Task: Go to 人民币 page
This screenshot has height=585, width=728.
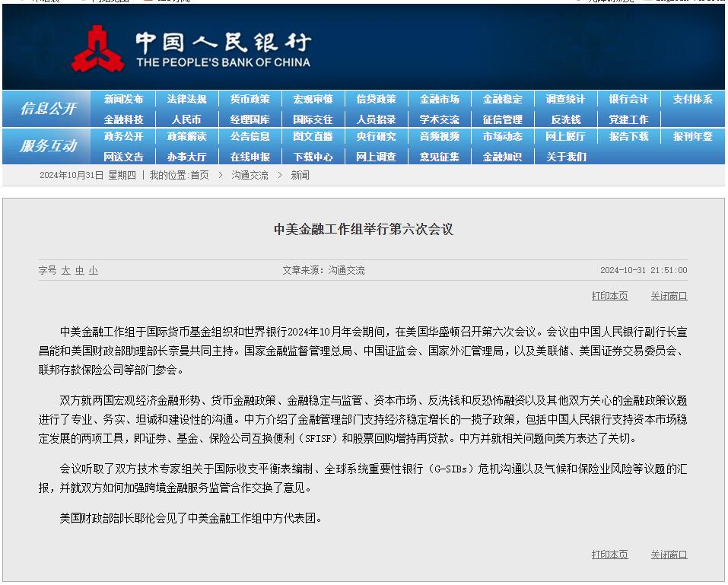Action: [x=186, y=119]
